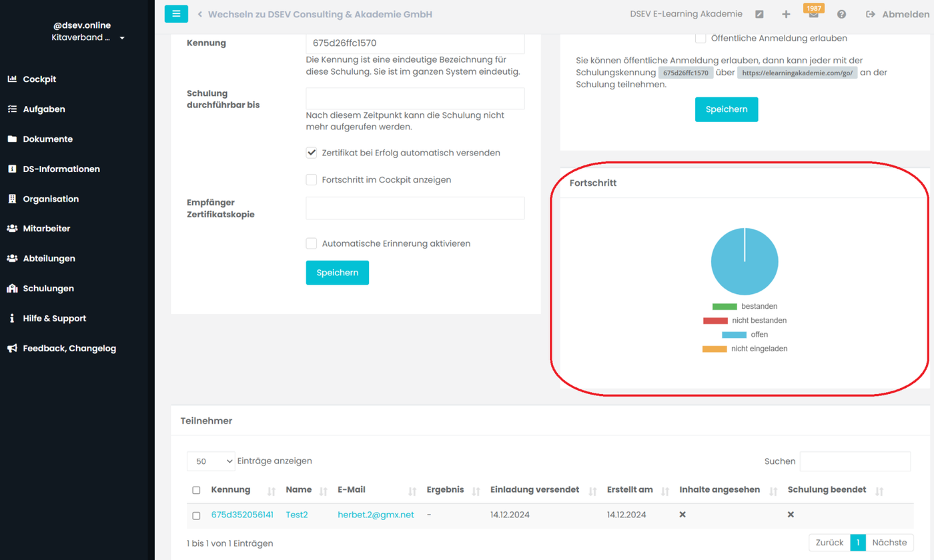Viewport: 934px width, 560px height.
Task: Click the Feedback, Changelog megaphone icon
Action: (12, 349)
